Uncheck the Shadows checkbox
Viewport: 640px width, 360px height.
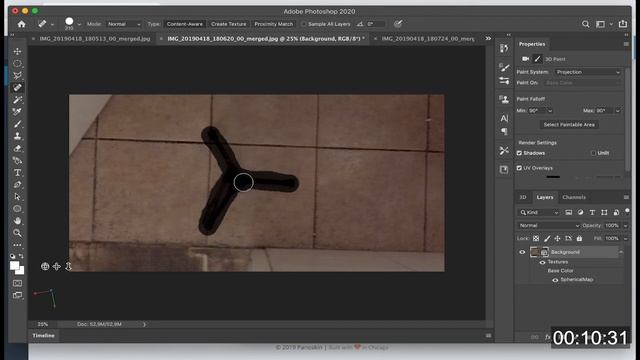click(519, 153)
